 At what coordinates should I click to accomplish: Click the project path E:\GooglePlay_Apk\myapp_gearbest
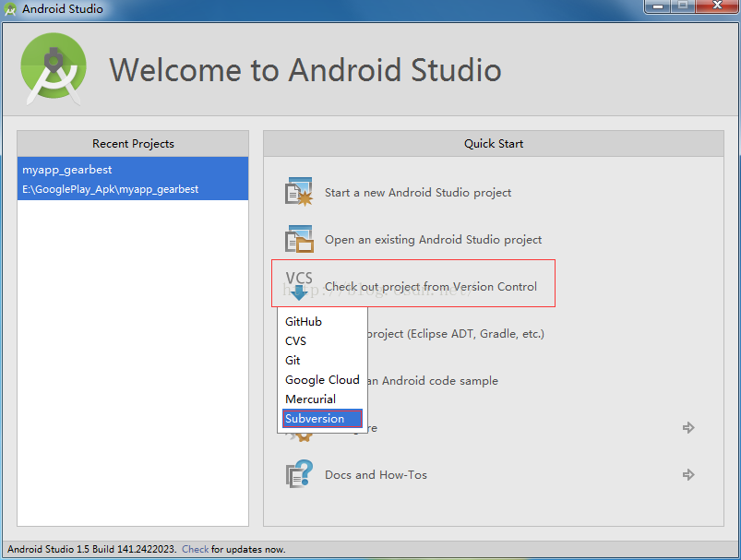pos(110,189)
